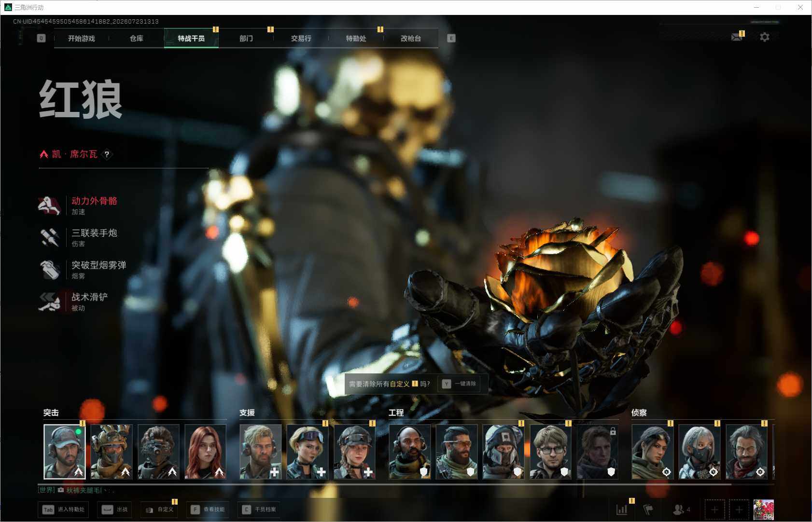Viewport: 812px width, 522px height.
Task: Click the 一键清除 button
Action: pos(459,384)
